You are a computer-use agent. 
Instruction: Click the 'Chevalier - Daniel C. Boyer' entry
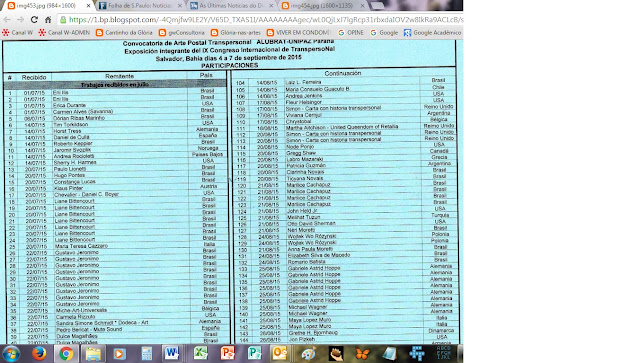click(87, 194)
